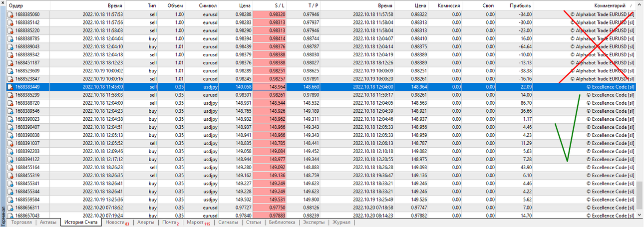Click the order icon for 1688390838
The image size is (644, 227).
(x=11, y=135)
